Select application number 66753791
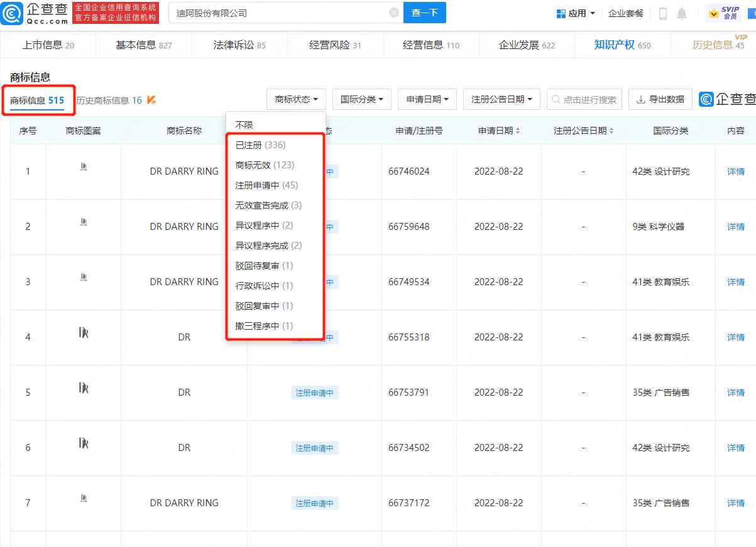 coord(409,393)
